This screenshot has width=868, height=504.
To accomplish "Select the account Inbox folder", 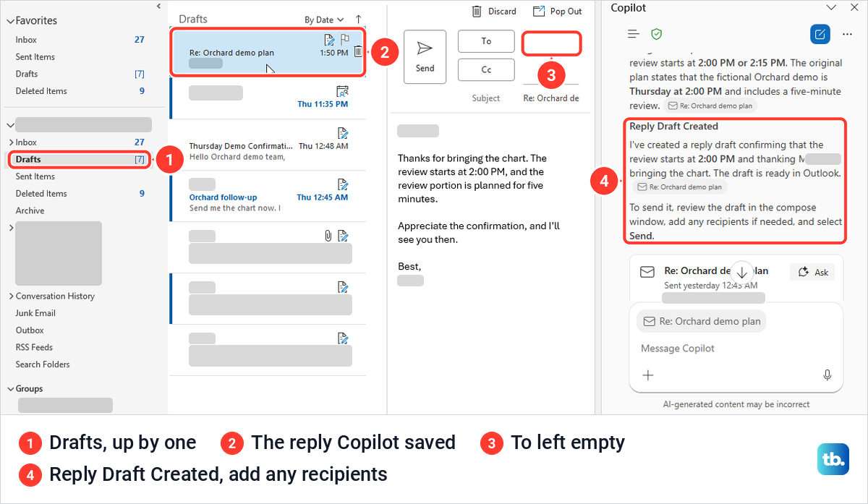I will coord(80,142).
